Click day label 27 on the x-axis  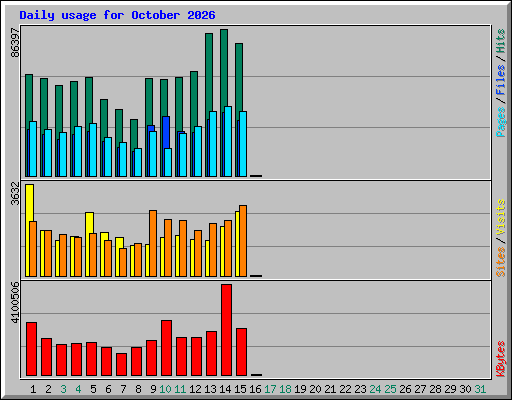421,389
